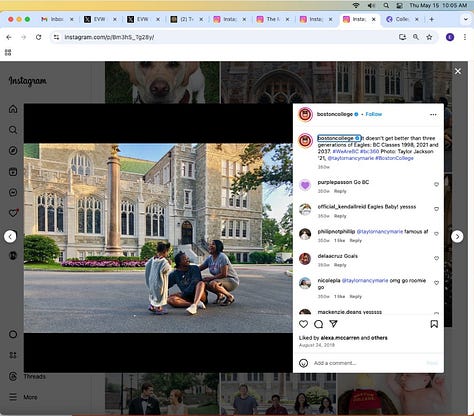474x416 pixels.
Task: Open Notifications heart icon in sidebar
Action: 13,213
